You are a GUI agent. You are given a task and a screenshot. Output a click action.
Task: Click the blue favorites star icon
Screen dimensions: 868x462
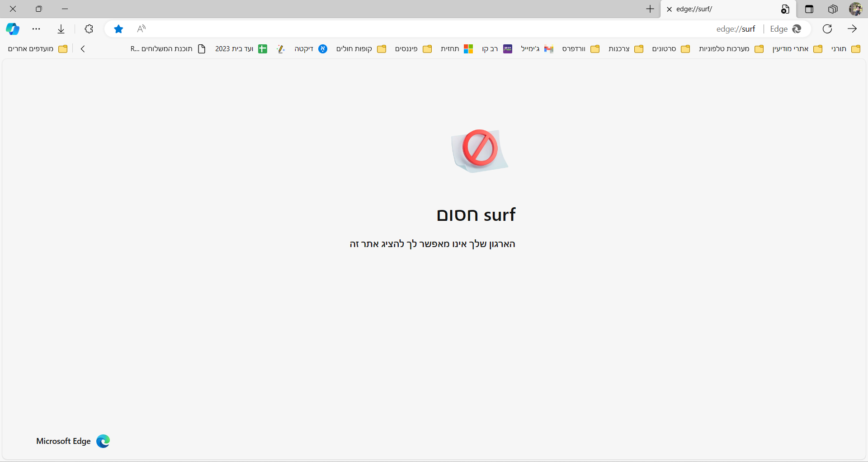[x=118, y=29]
